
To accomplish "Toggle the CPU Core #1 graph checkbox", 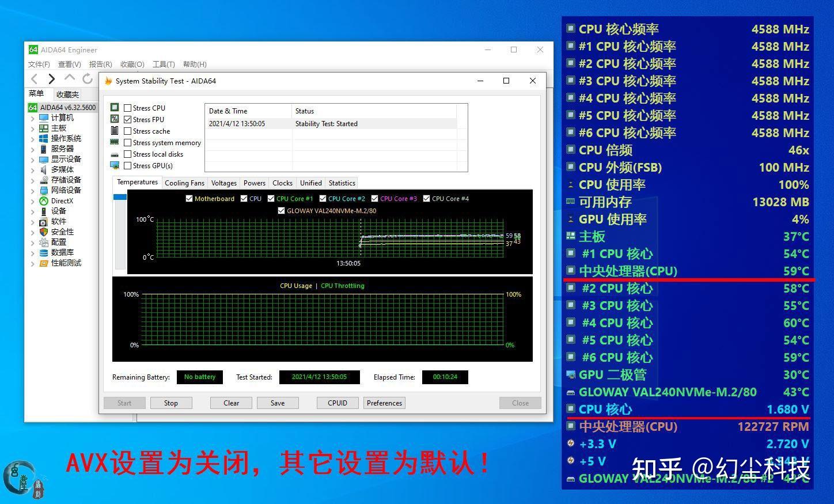I will point(271,199).
